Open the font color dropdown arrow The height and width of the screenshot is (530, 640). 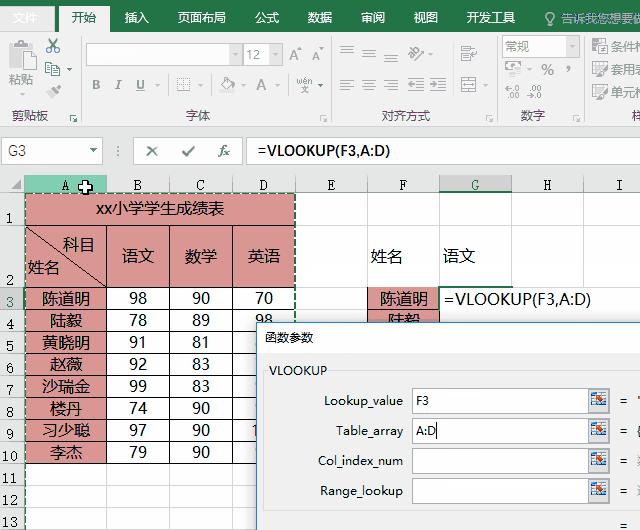coord(278,85)
